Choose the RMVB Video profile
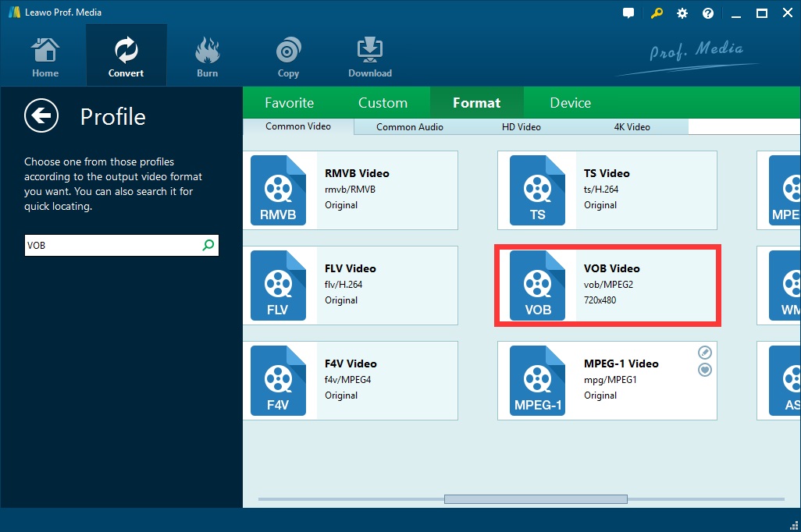The height and width of the screenshot is (532, 801). [350, 190]
